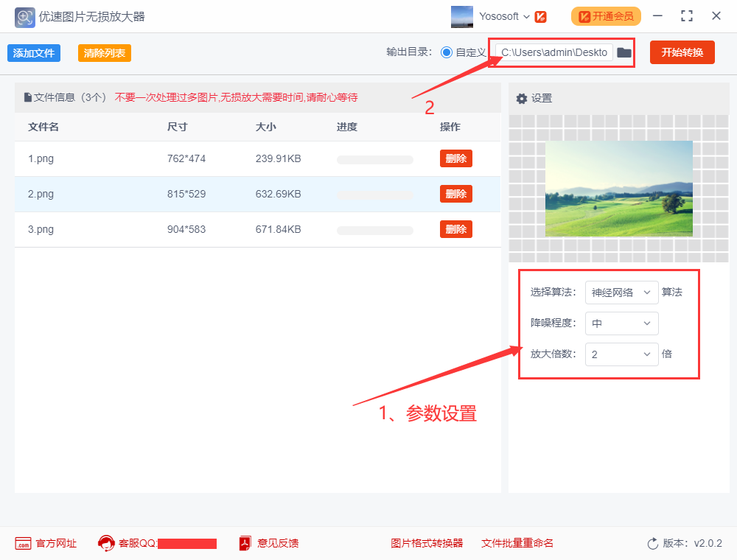Click the 开始转换 conversion button

pos(682,52)
